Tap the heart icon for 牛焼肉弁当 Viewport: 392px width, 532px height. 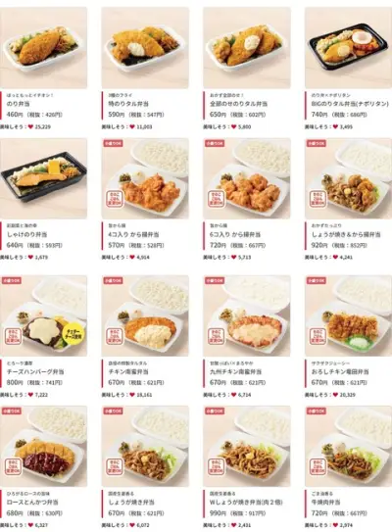(335, 525)
